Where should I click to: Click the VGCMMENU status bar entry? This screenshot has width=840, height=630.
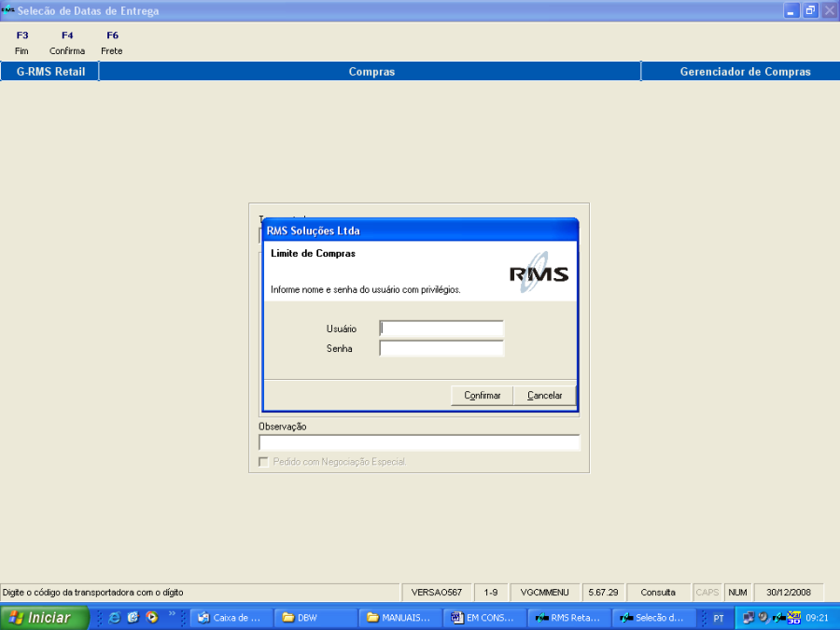pyautogui.click(x=544, y=593)
